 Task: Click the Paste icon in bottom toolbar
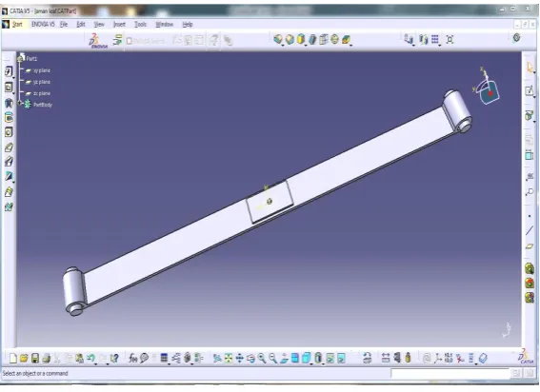(79, 359)
